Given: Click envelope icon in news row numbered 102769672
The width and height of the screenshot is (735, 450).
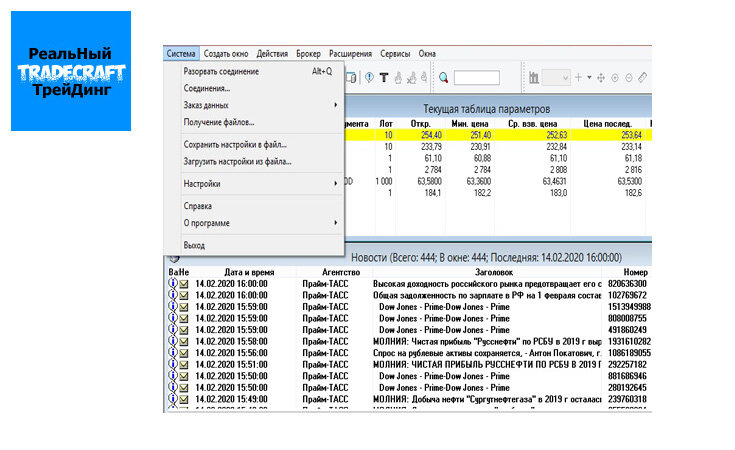Looking at the screenshot, I should (184, 296).
